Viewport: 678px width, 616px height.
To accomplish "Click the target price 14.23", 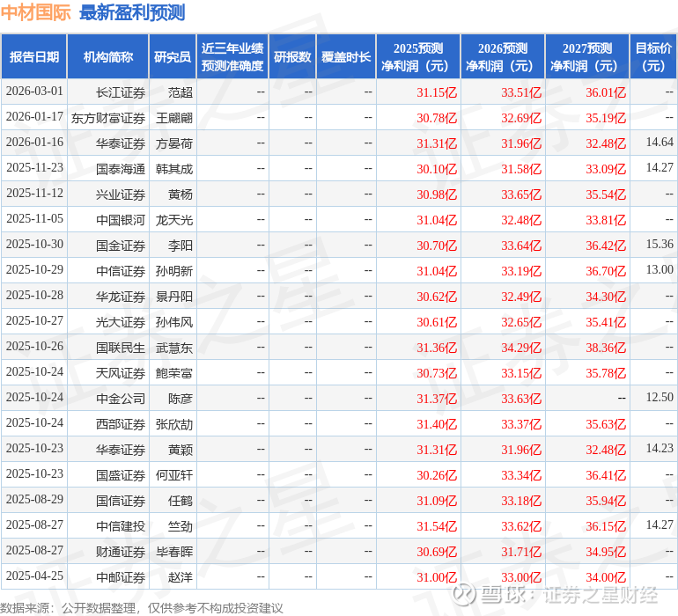I will pos(660,448).
